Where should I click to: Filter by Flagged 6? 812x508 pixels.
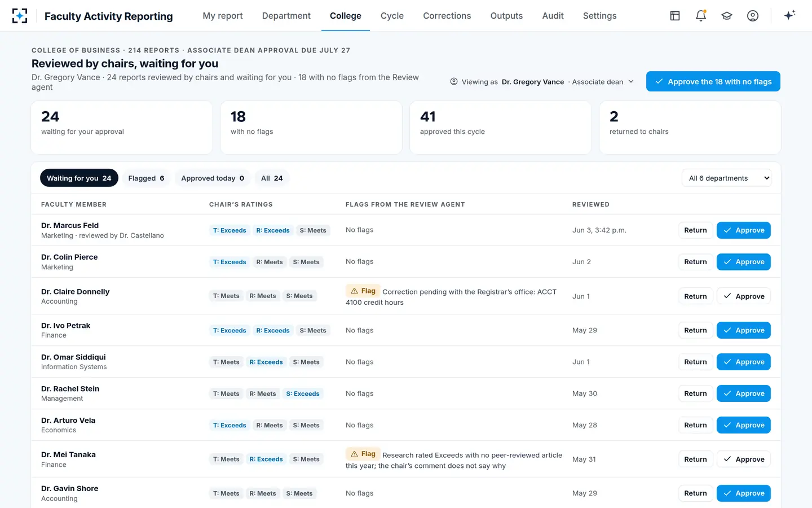[x=146, y=178]
